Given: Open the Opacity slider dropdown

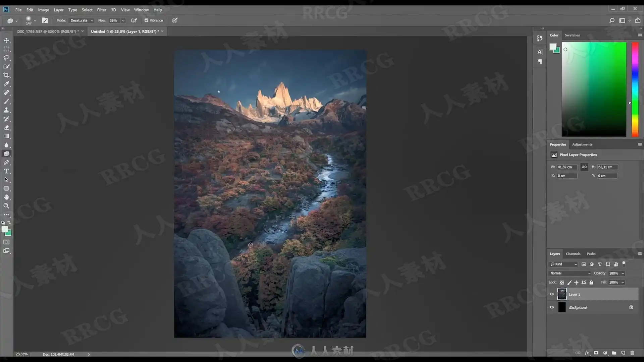Looking at the screenshot, I should coord(623,273).
